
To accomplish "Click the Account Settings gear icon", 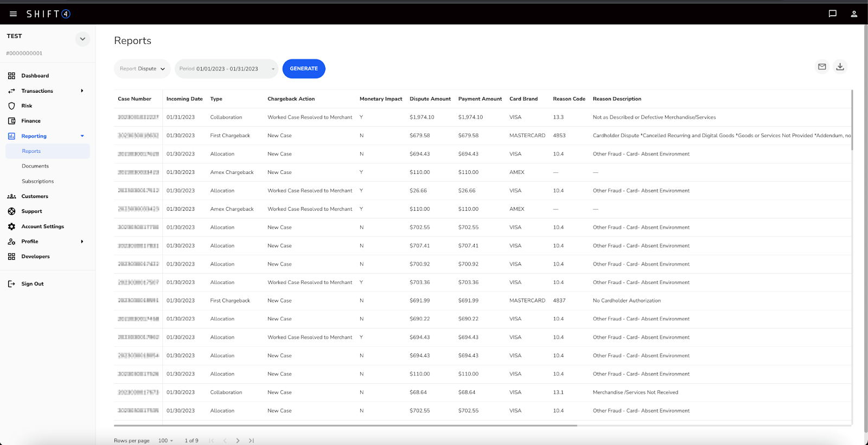I will [x=11, y=227].
